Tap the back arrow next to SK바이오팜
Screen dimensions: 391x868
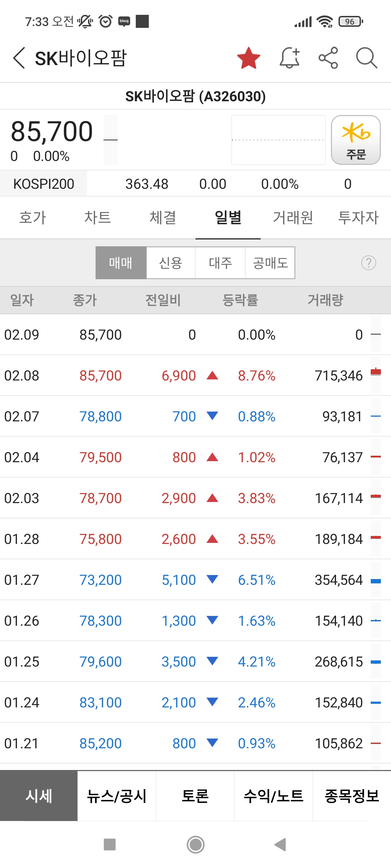[x=19, y=58]
